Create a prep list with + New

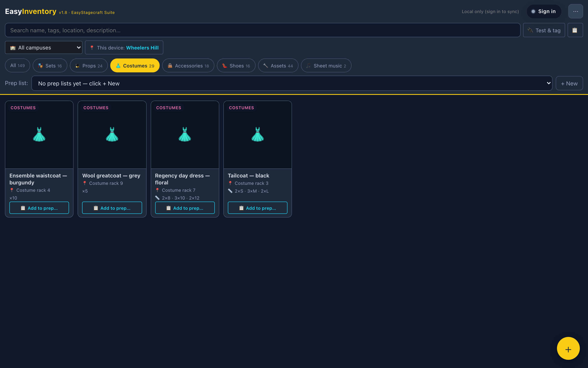tap(569, 83)
